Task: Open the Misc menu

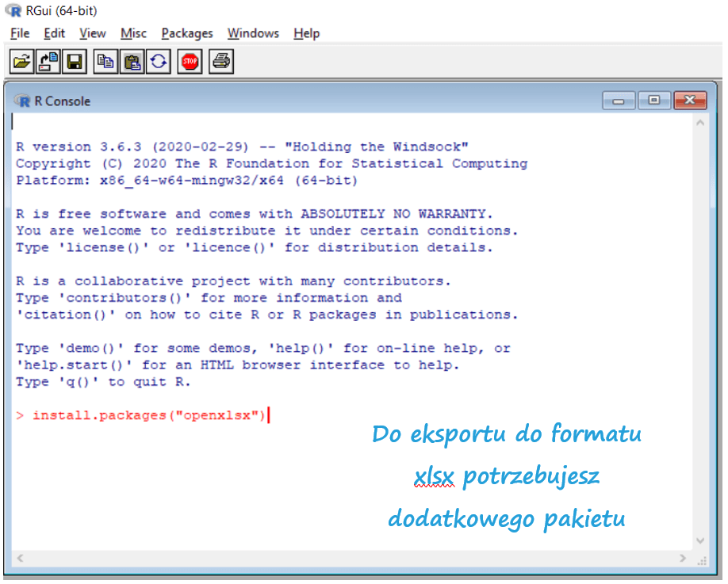Action: (x=133, y=33)
